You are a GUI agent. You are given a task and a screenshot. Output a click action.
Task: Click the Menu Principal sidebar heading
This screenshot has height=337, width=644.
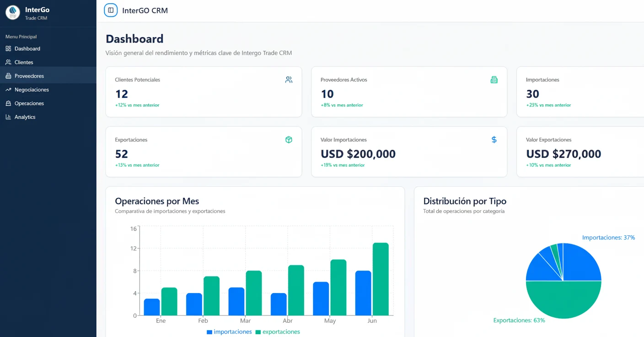coord(21,37)
